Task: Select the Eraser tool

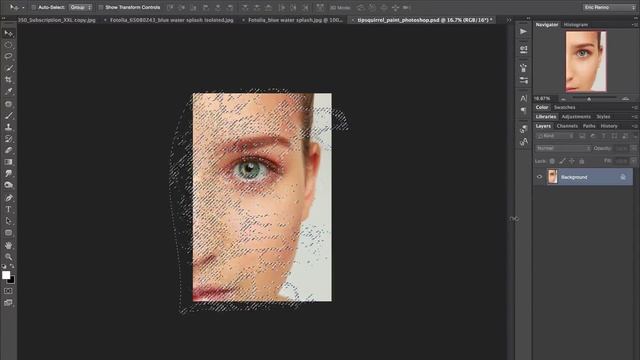Action: click(x=9, y=150)
